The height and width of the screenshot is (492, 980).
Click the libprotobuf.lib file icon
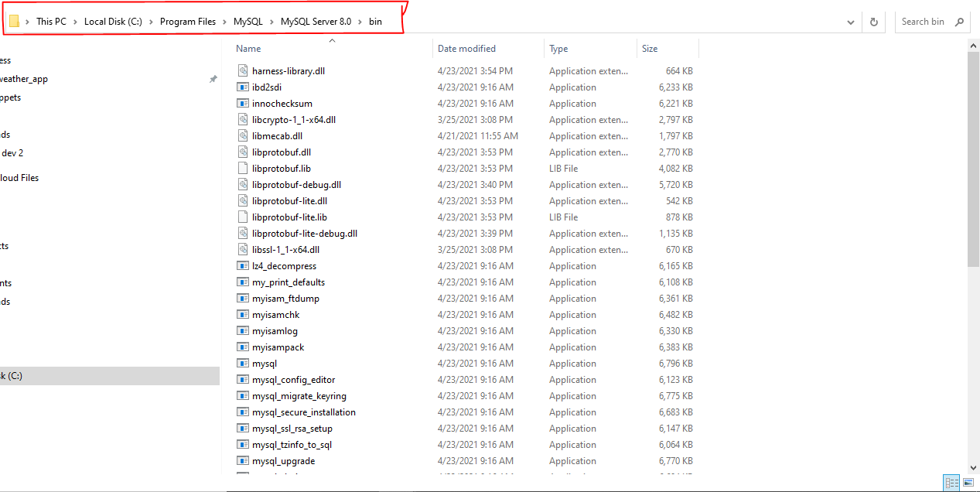pyautogui.click(x=242, y=169)
